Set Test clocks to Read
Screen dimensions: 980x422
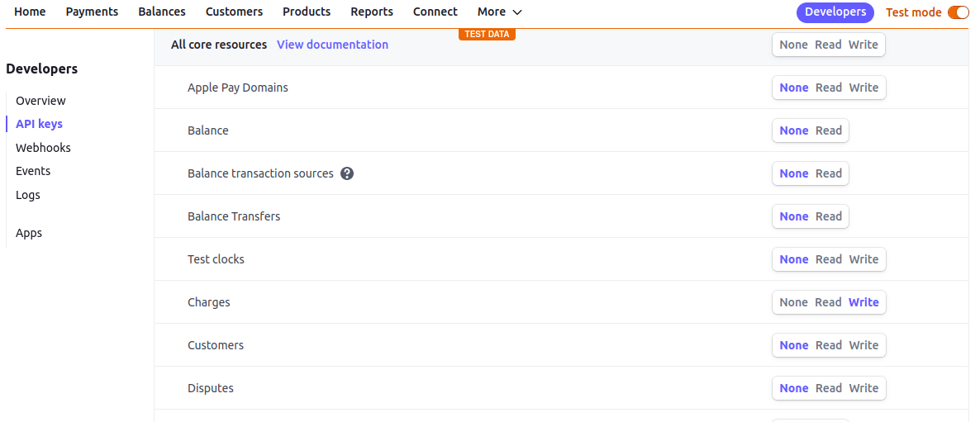pyautogui.click(x=829, y=259)
